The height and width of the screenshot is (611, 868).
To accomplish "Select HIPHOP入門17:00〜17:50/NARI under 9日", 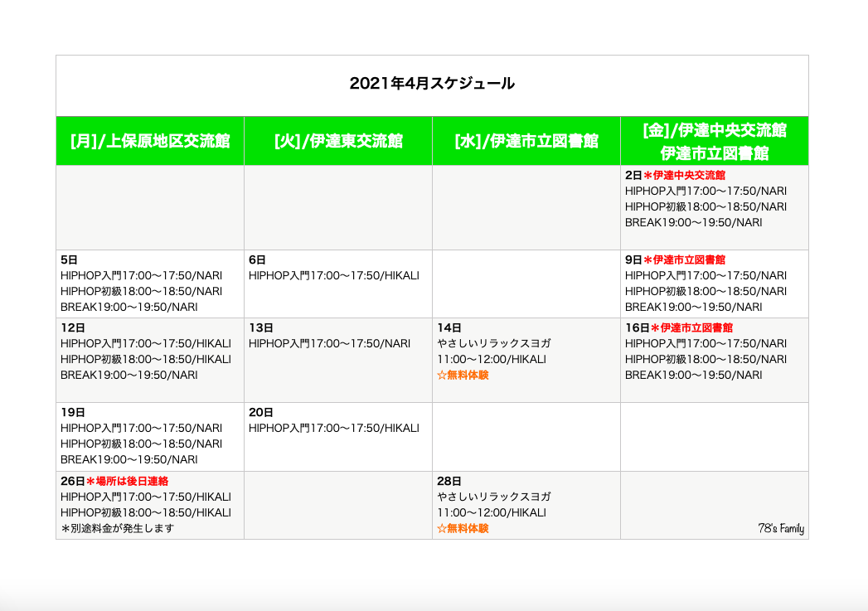I will tap(706, 275).
